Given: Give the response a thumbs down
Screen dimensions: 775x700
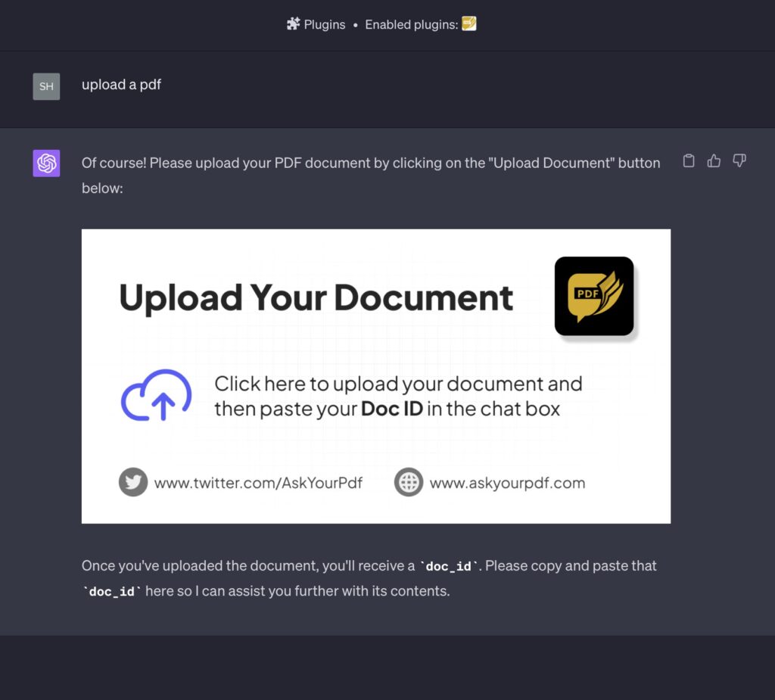Looking at the screenshot, I should (739, 160).
